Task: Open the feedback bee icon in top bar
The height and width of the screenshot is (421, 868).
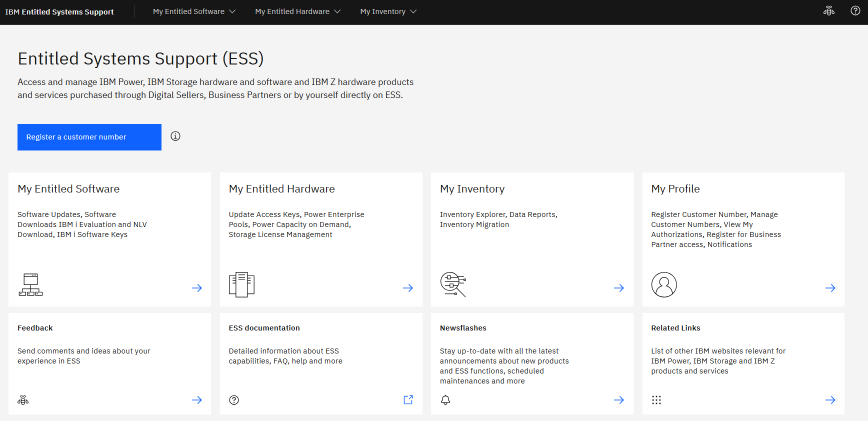Action: (x=829, y=11)
